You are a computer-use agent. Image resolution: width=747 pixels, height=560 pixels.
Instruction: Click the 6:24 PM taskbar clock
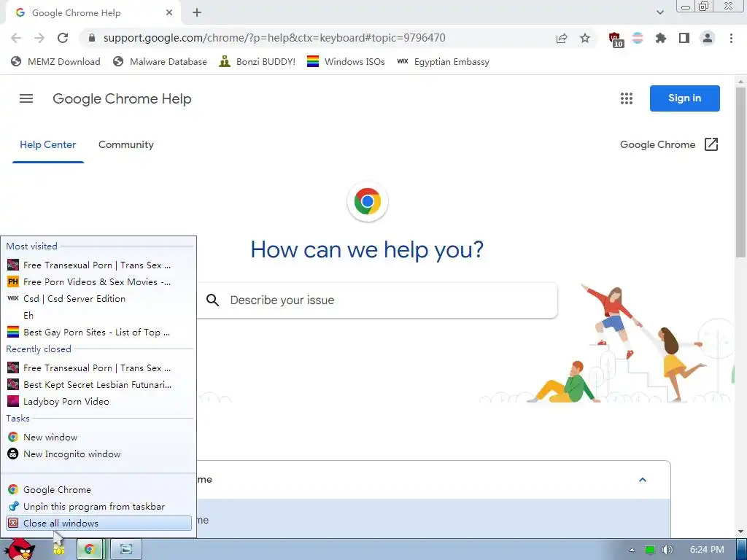[x=707, y=550]
